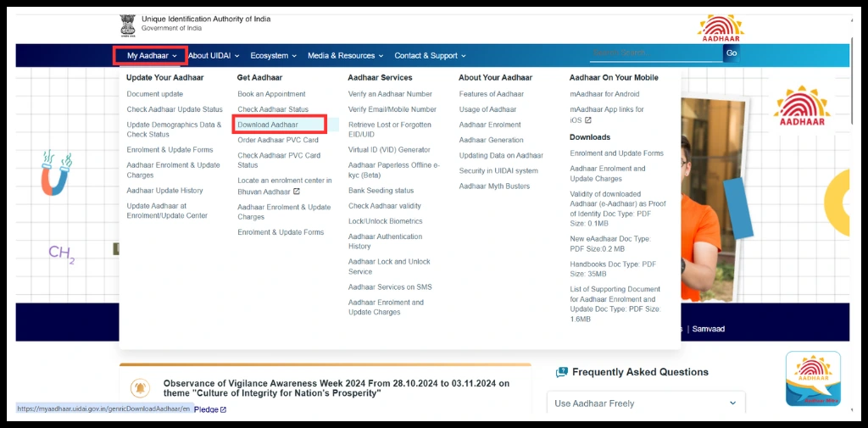Expand the My Aadhaar dropdown menu
Viewport: 868px width, 428px height.
[x=152, y=56]
